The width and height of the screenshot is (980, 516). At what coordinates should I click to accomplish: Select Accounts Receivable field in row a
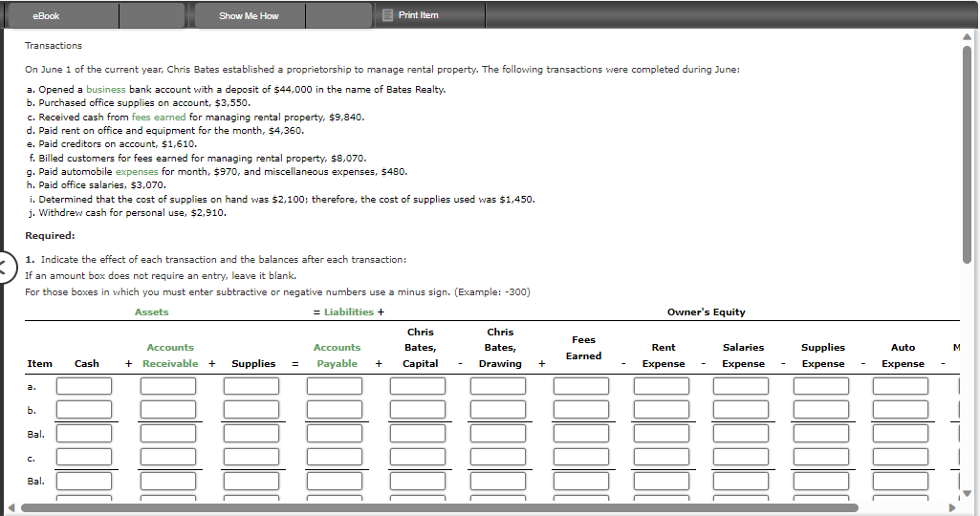click(168, 386)
